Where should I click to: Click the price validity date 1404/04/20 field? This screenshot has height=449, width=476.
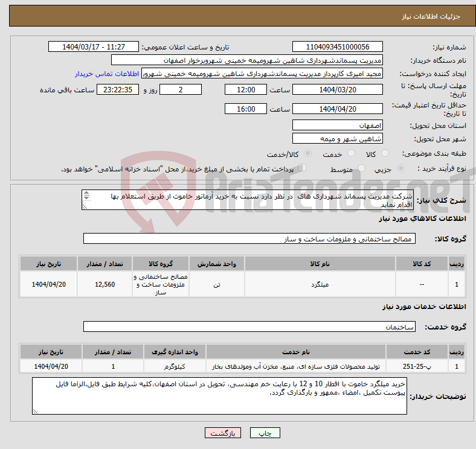337,109
